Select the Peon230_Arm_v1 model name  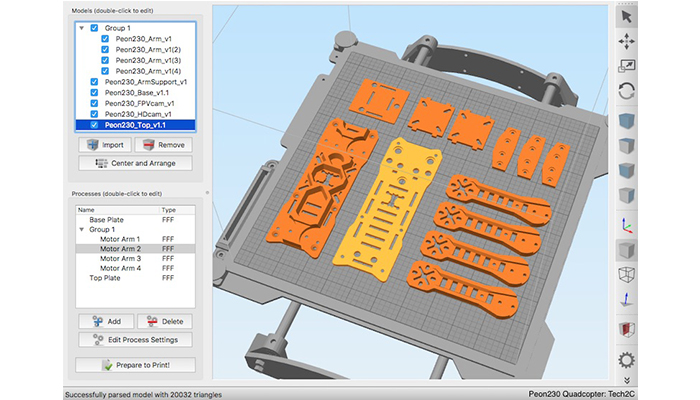point(143,39)
